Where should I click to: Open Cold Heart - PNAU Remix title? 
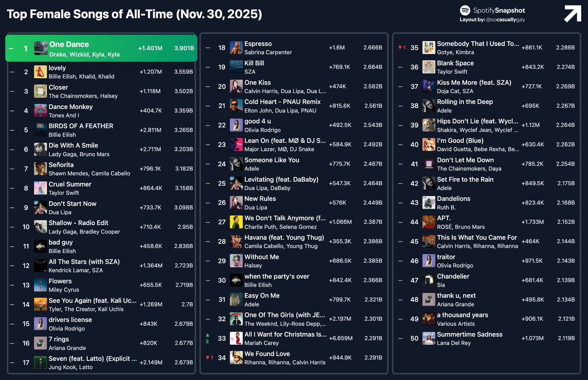point(283,102)
